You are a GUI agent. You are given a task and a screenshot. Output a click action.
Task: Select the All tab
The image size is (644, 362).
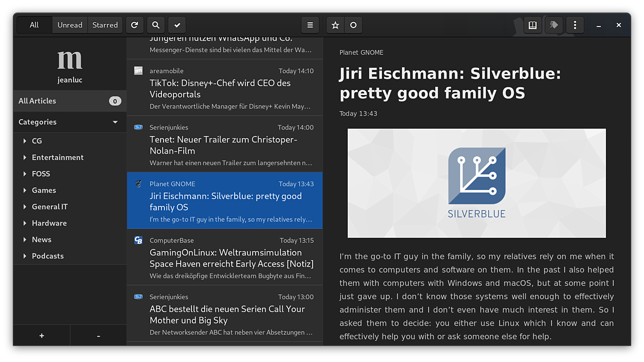point(34,25)
